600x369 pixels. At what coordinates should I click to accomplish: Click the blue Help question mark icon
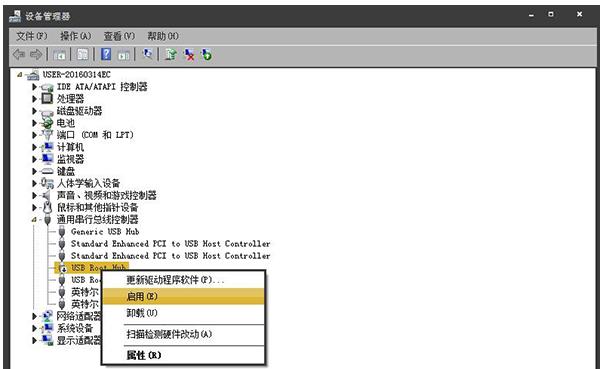point(106,54)
